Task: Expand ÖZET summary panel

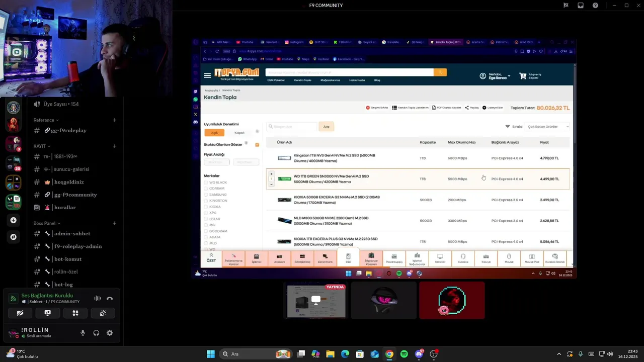Action: pos(211,258)
